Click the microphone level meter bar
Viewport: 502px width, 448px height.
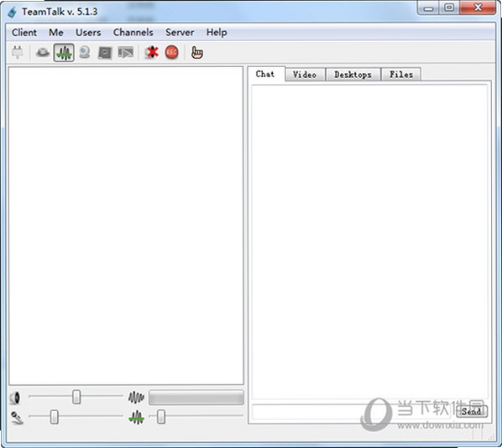coord(196,398)
